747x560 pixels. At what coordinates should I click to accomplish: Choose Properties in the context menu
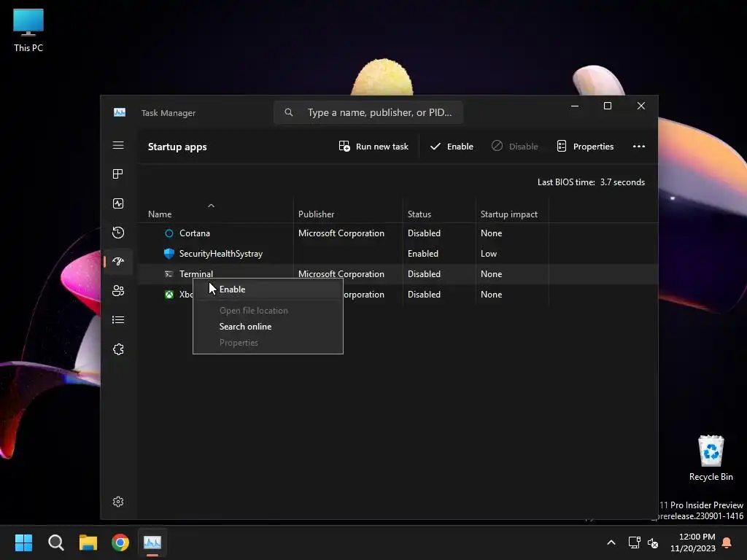point(268,343)
